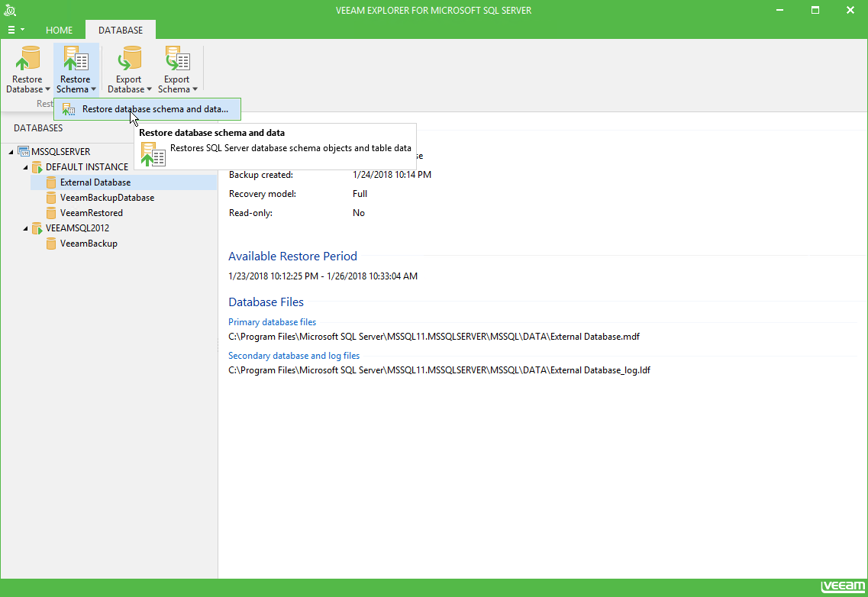Collapse the MSSQLSERVER tree node
This screenshot has width=868, height=597.
pyautogui.click(x=11, y=152)
